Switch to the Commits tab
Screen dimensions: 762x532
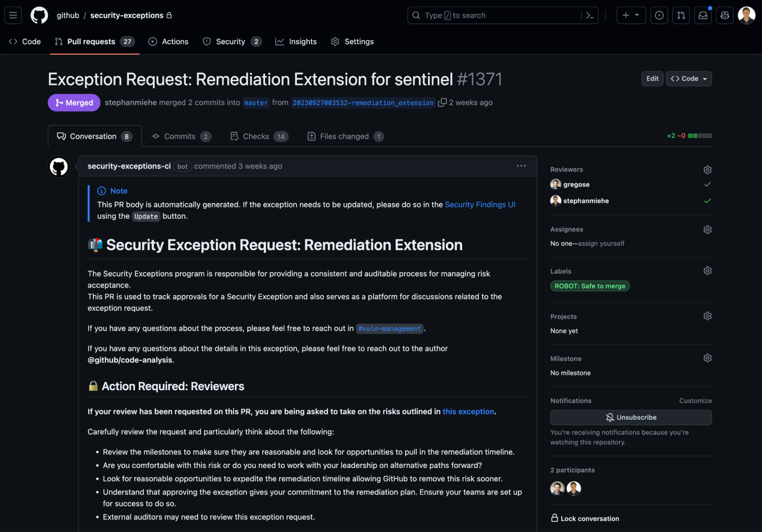(x=180, y=136)
